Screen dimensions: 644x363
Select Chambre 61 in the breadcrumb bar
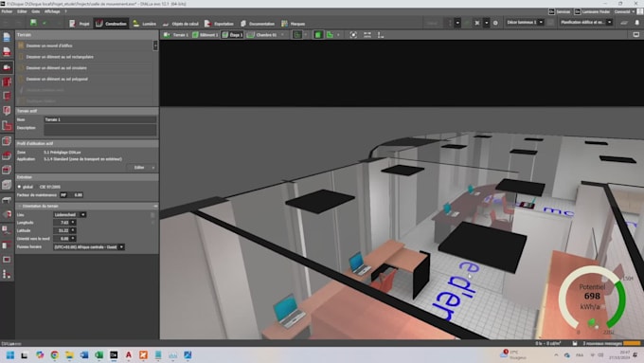tap(262, 35)
